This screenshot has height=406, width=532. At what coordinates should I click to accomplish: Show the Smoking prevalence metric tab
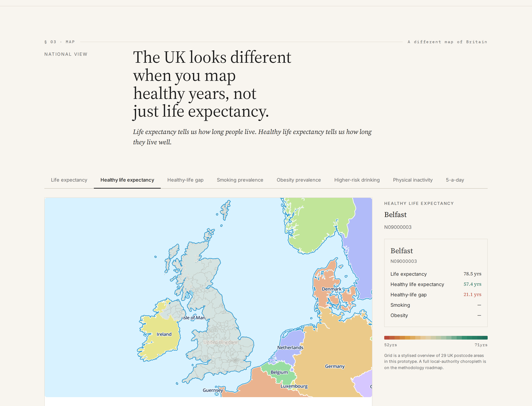pyautogui.click(x=240, y=180)
